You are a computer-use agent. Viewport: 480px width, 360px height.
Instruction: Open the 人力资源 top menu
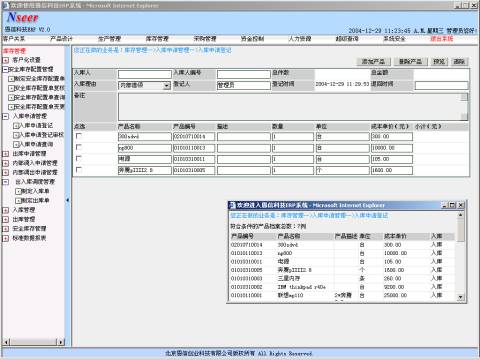[x=300, y=39]
